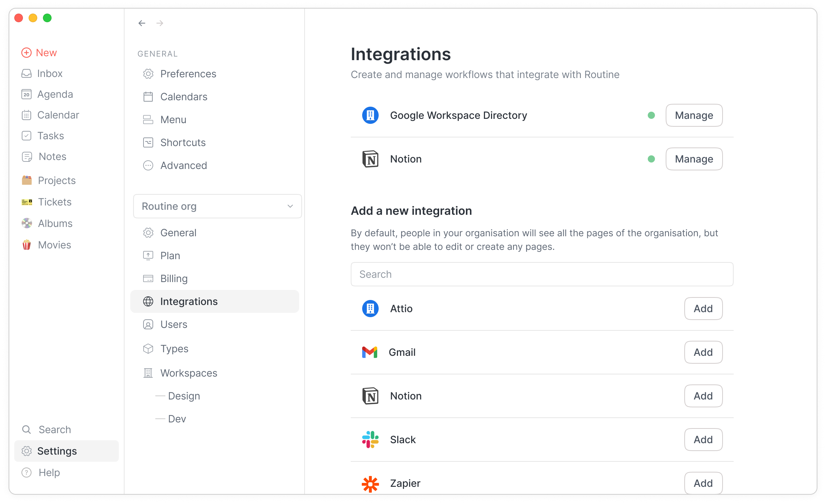Add the Attio integration
Image resolution: width=826 pixels, height=504 pixels.
[703, 309]
